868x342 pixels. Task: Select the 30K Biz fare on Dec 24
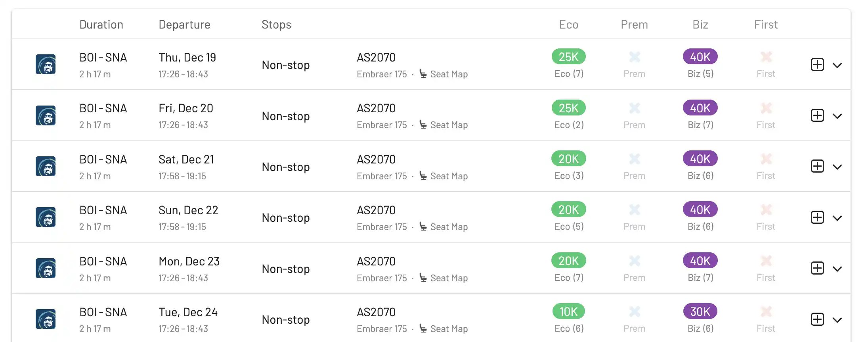click(700, 312)
